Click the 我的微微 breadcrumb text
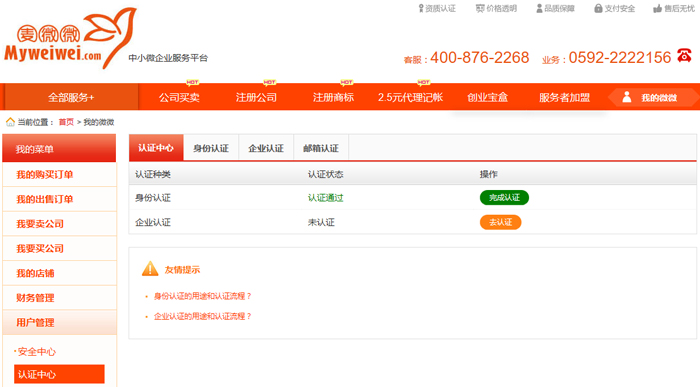This screenshot has width=700, height=387. (99, 122)
